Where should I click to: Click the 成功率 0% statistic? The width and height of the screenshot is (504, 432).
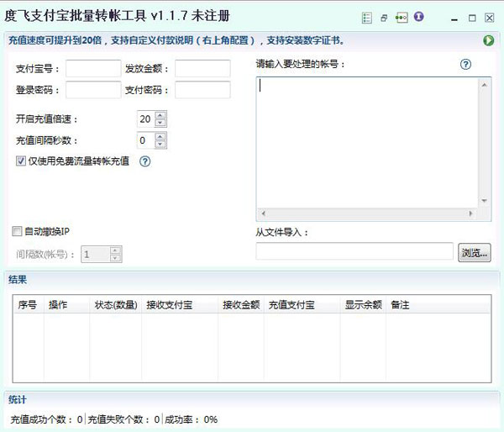coord(192,419)
